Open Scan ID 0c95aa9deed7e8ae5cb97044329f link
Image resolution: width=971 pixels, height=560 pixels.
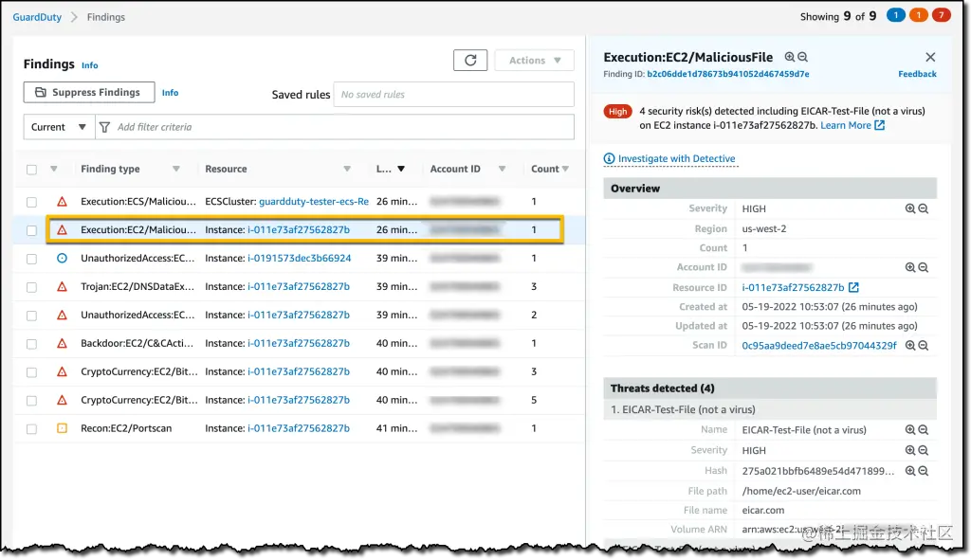(818, 345)
